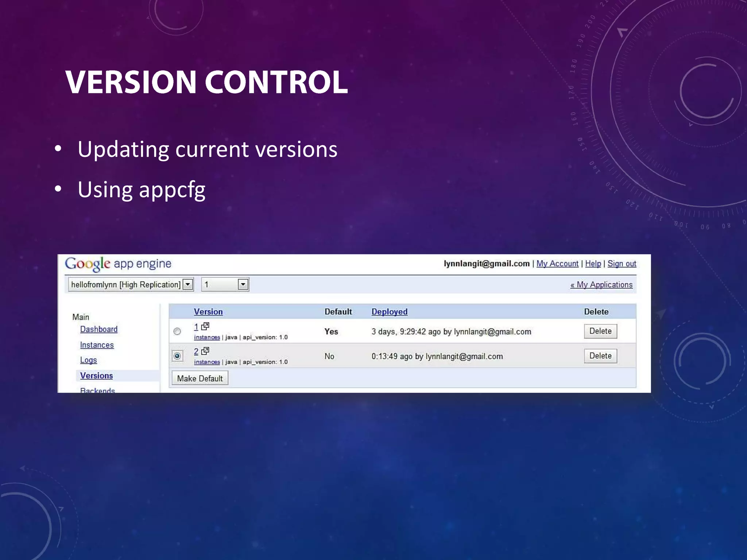Open Logs in the sidebar
This screenshot has height=560, width=747.
tap(88, 360)
